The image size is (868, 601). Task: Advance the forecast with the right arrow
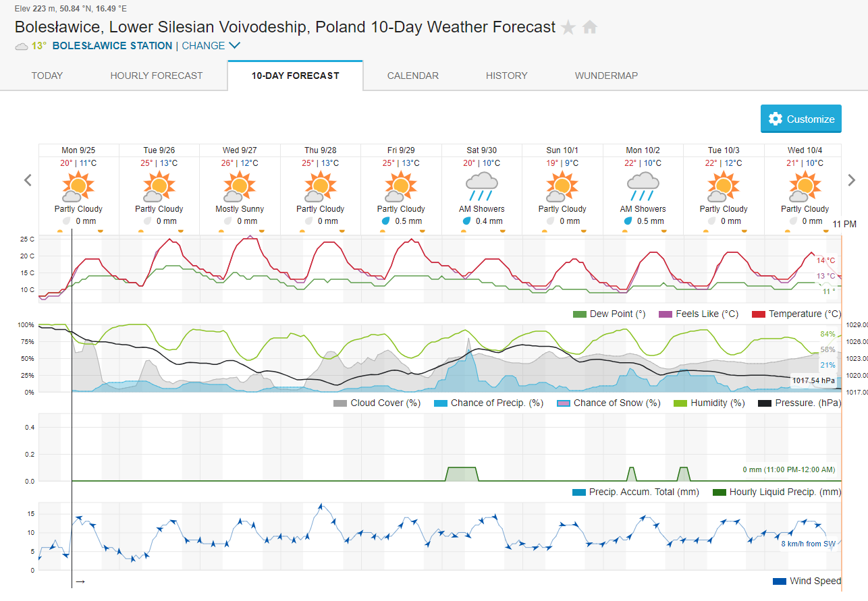coord(852,180)
